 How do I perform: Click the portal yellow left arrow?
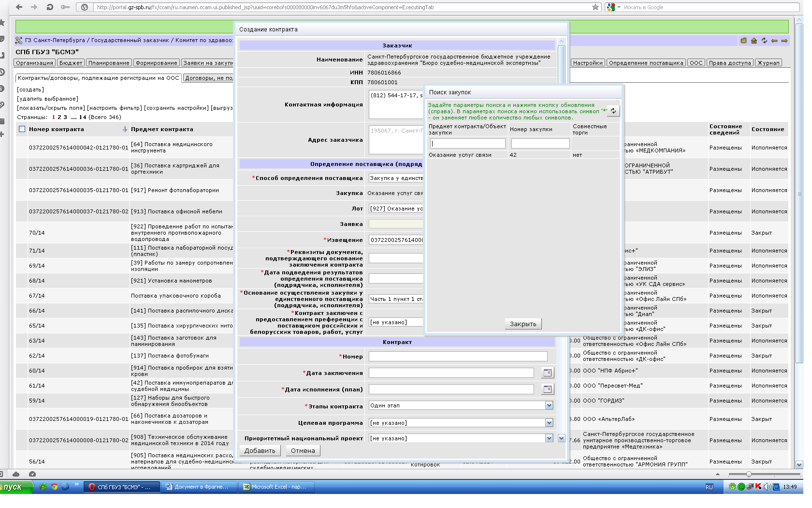[x=774, y=41]
